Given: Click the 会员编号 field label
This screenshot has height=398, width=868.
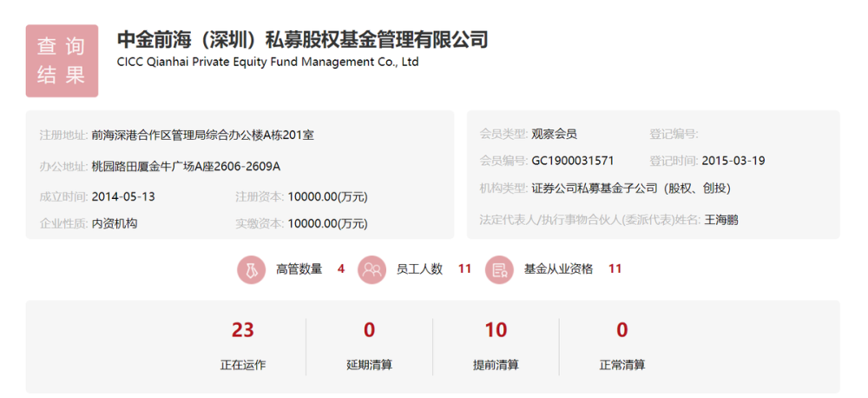Looking at the screenshot, I should point(503,161).
